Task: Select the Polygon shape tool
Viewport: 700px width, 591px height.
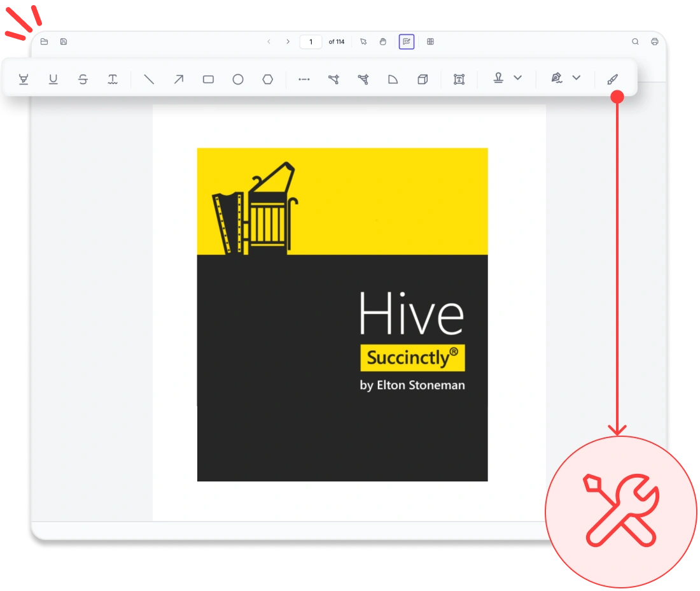Action: (x=268, y=79)
